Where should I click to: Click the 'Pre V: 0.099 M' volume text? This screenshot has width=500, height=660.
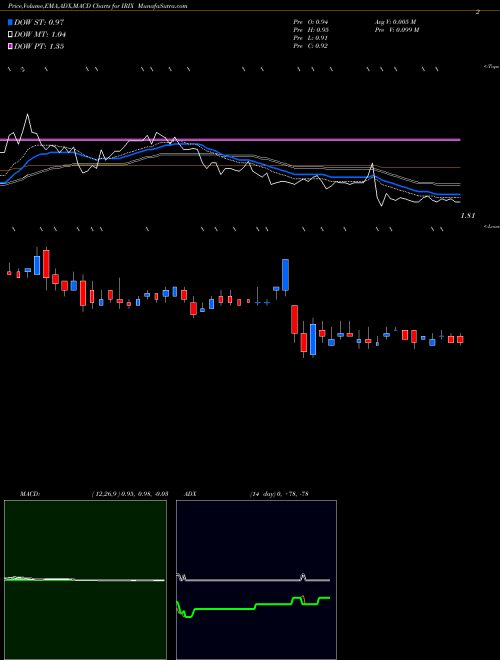point(396,30)
